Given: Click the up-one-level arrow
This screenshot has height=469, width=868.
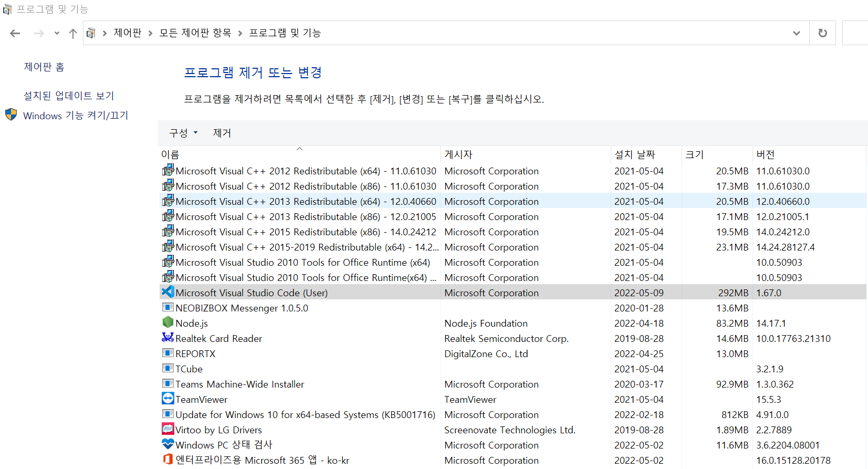Looking at the screenshot, I should tap(73, 33).
